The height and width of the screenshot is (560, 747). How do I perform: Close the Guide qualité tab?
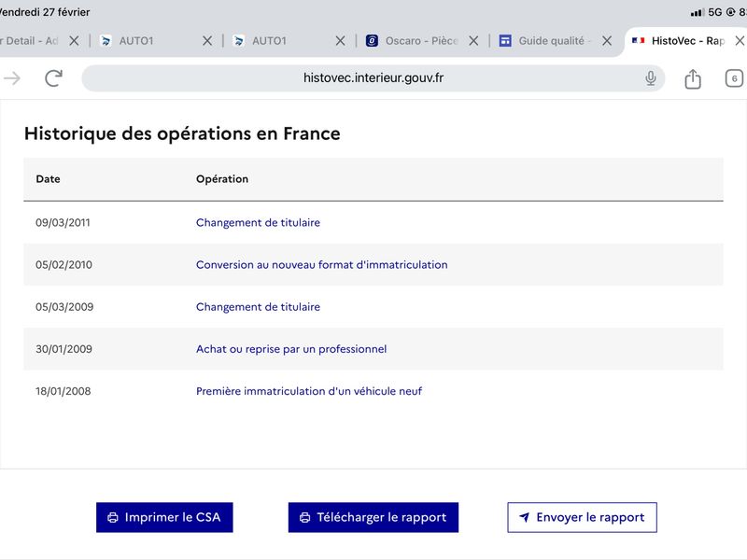click(607, 41)
